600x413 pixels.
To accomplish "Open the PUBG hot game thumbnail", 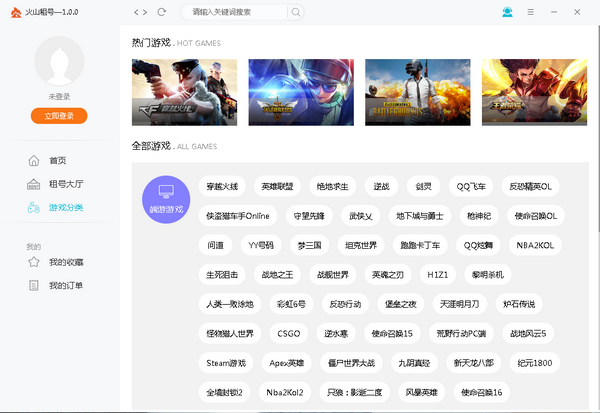I will (x=417, y=92).
